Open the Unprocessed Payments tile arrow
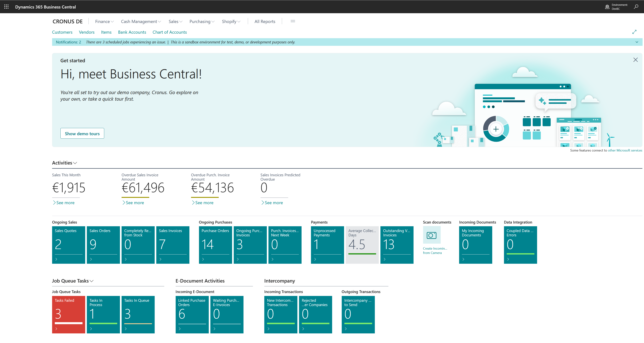This screenshot has width=644, height=343. [x=315, y=259]
